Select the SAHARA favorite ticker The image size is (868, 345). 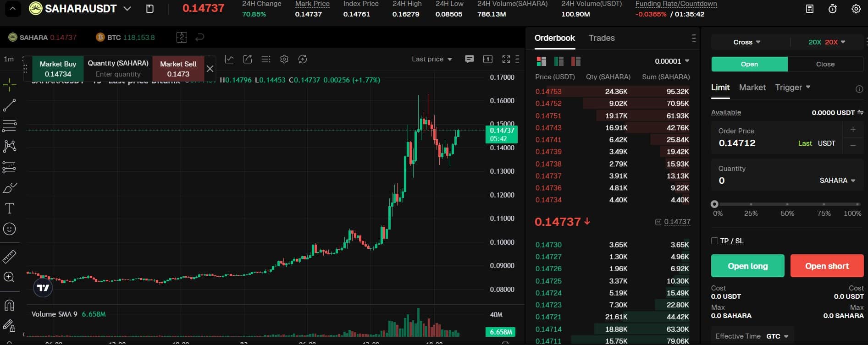[42, 38]
